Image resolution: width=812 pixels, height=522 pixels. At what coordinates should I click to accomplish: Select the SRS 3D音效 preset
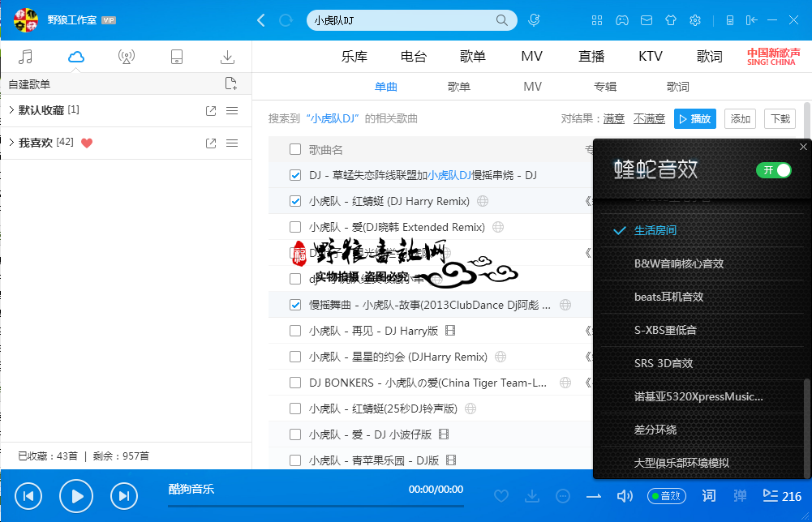tap(664, 363)
